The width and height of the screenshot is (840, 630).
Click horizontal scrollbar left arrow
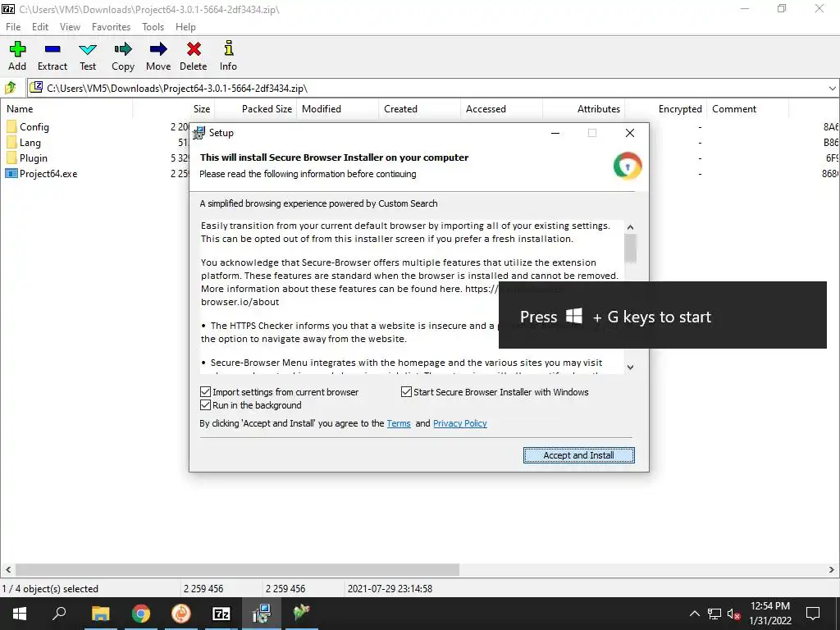coord(7,569)
